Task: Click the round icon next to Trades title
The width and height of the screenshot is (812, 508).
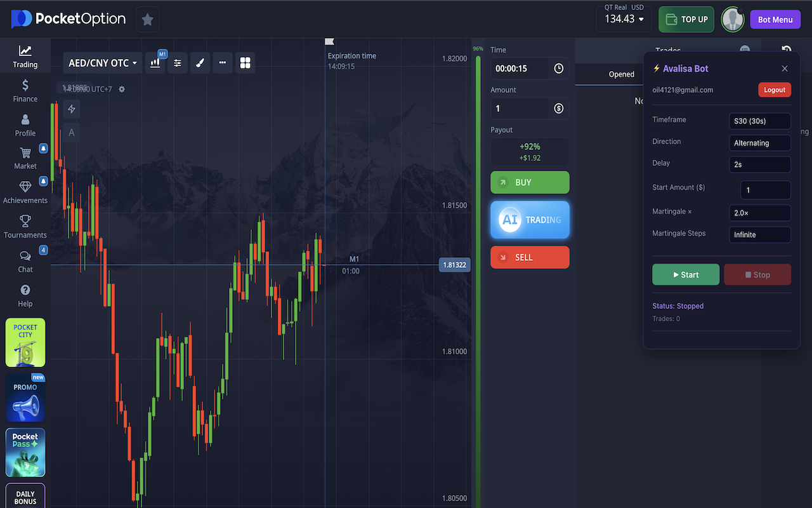Action: point(745,50)
